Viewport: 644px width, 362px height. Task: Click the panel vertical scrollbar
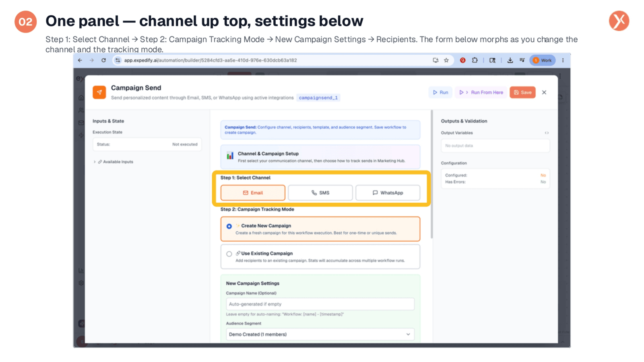[431, 174]
